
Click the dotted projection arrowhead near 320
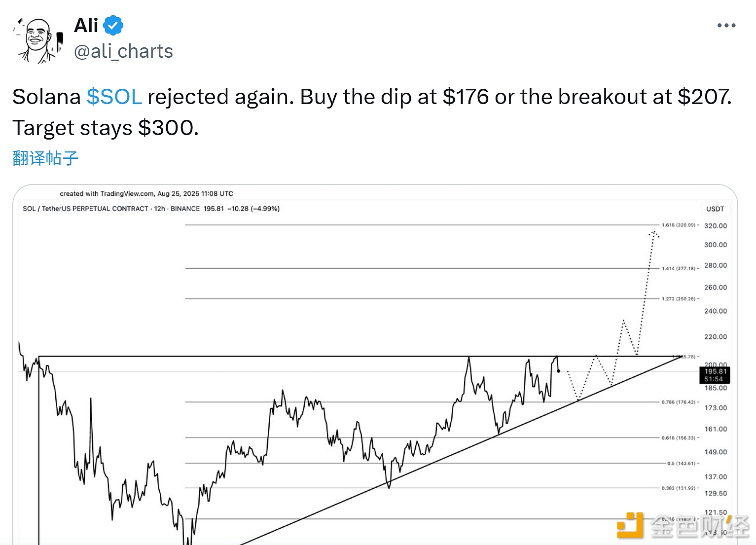[654, 233]
